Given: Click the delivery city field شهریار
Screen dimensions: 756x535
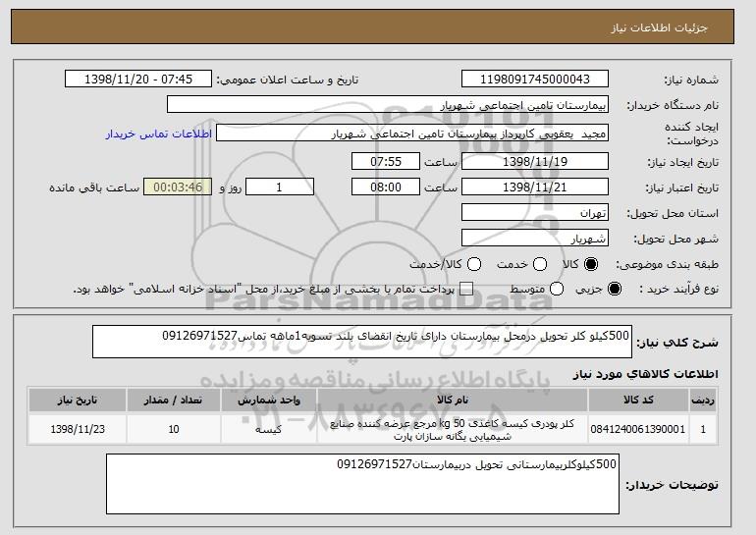Looking at the screenshot, I should (x=535, y=239).
